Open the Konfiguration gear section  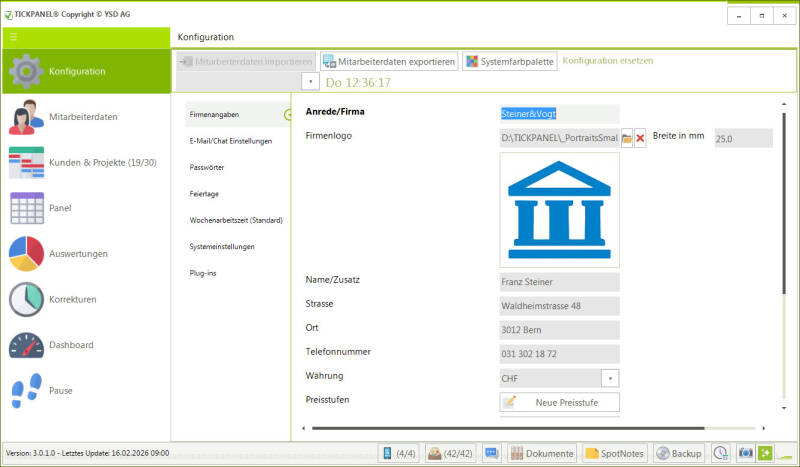pyautogui.click(x=86, y=71)
